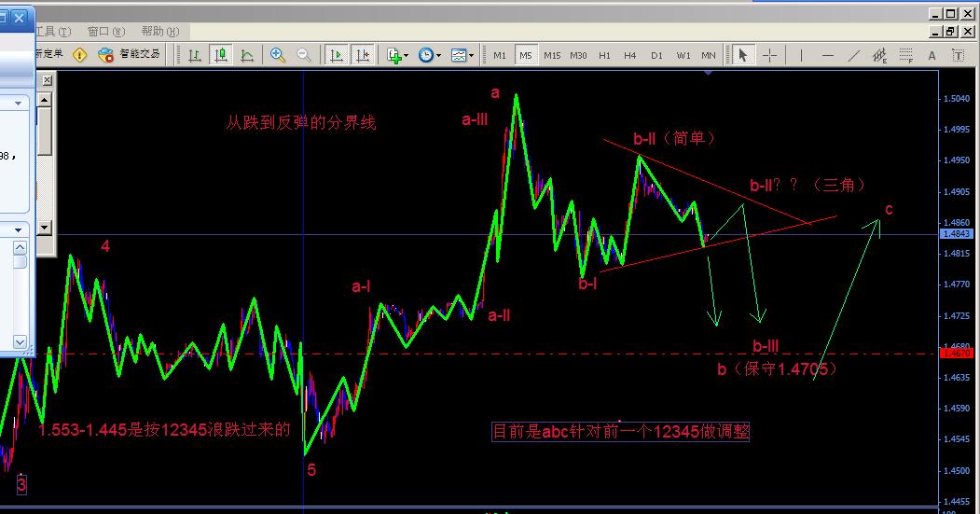Screen dimensions: 980x514
Task: Zoom out of the chart
Action: tap(304, 55)
